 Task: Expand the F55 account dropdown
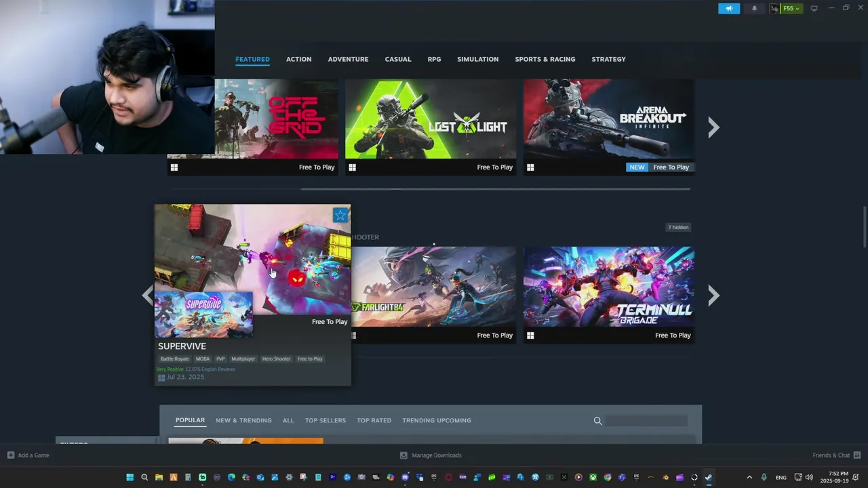click(x=791, y=9)
